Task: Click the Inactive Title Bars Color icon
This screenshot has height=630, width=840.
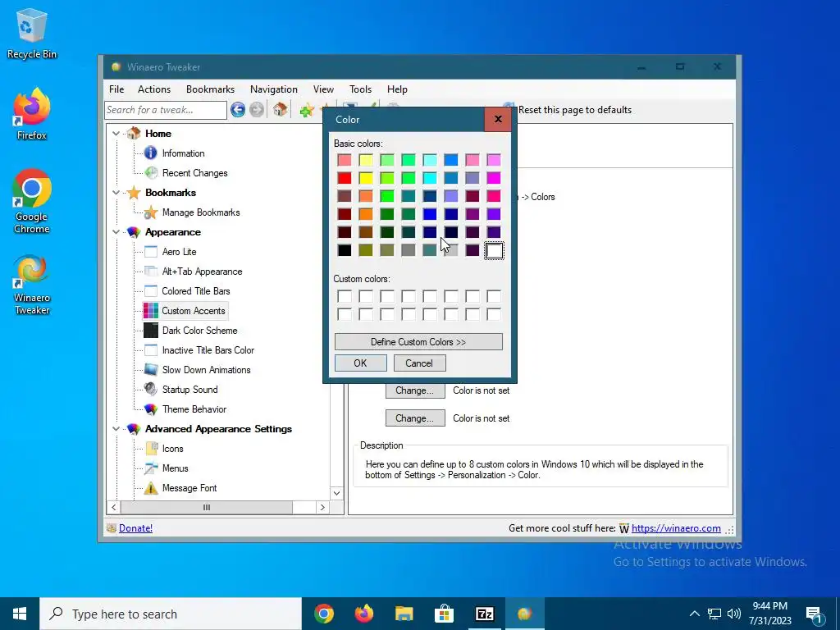Action: click(151, 350)
